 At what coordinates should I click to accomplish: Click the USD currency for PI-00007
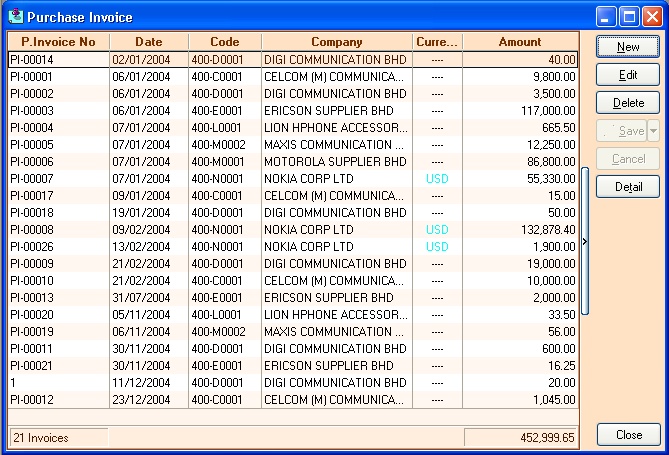point(437,179)
